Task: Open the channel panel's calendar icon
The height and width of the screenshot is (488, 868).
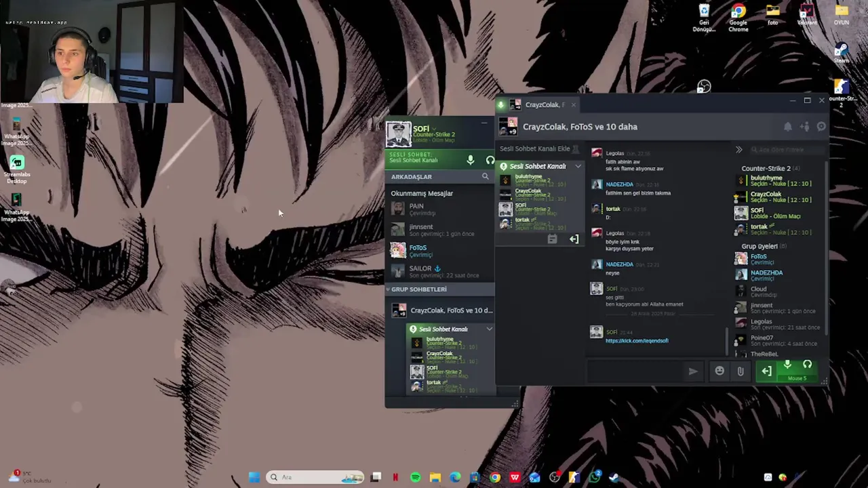Action: pos(552,239)
